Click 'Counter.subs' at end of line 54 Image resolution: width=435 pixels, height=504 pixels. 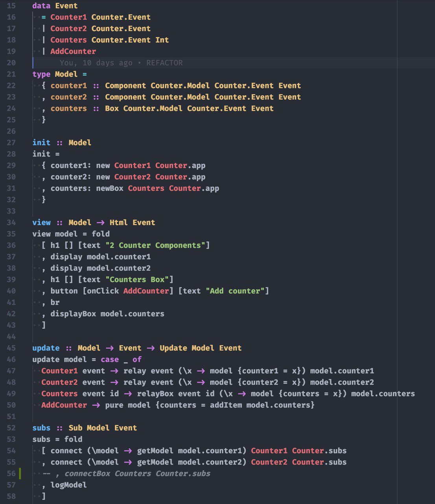coord(319,451)
